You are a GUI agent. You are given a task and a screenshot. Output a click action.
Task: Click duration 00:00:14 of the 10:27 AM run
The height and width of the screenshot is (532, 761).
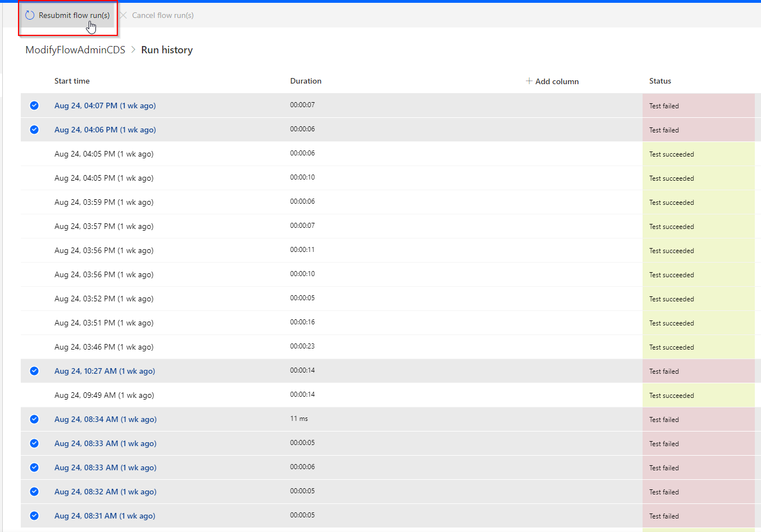pyautogui.click(x=302, y=370)
